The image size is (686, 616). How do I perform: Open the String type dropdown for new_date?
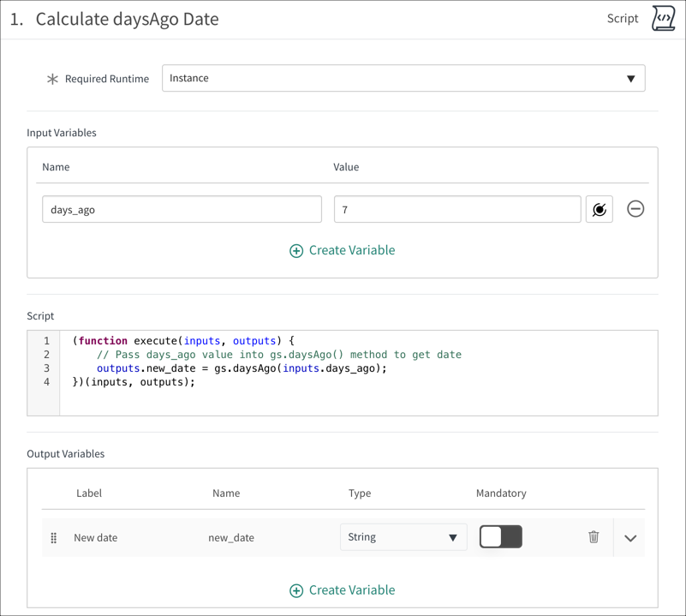tap(403, 537)
